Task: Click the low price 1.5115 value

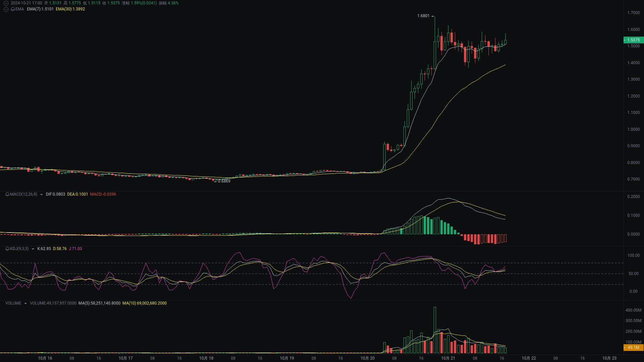Action: (x=94, y=3)
